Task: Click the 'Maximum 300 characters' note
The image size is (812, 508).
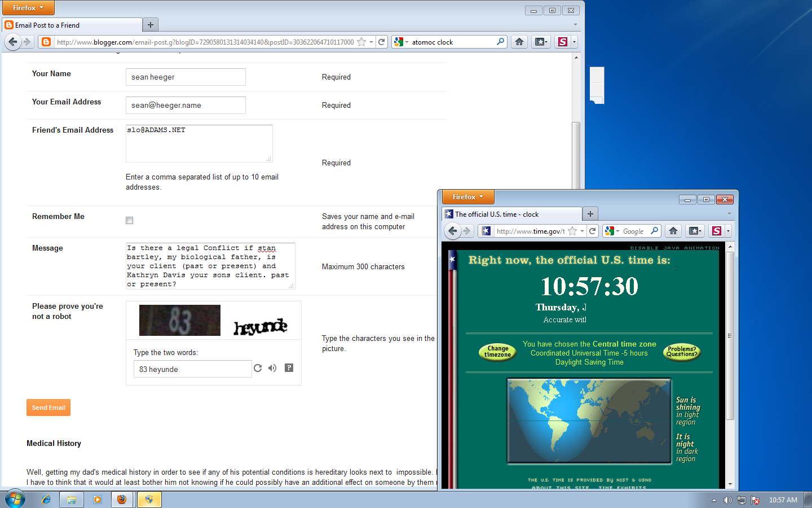Action: tap(363, 266)
